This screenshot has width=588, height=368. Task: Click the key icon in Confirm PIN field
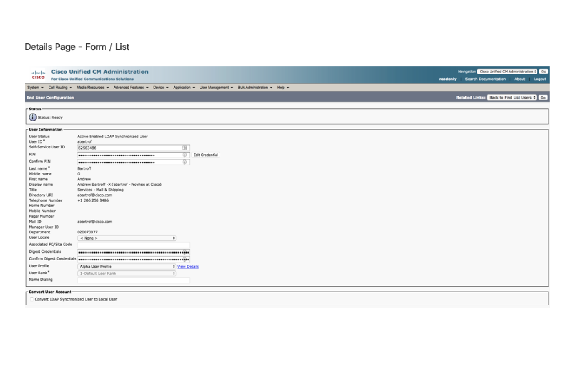[185, 162]
